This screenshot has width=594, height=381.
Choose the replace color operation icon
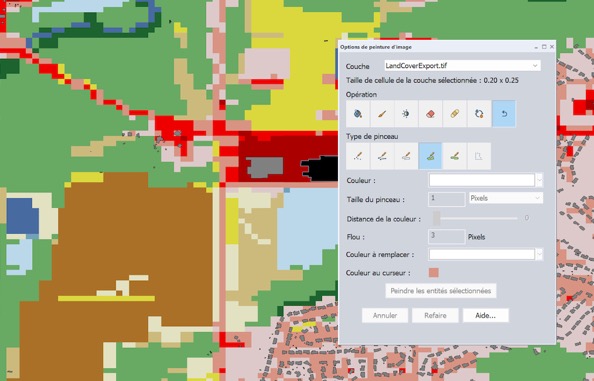pyautogui.click(x=479, y=114)
